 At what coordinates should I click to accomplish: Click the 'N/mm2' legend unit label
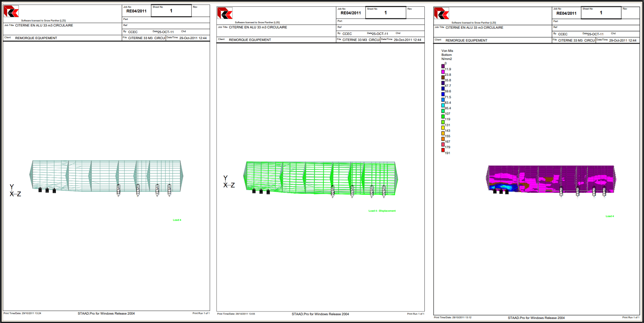tap(447, 59)
